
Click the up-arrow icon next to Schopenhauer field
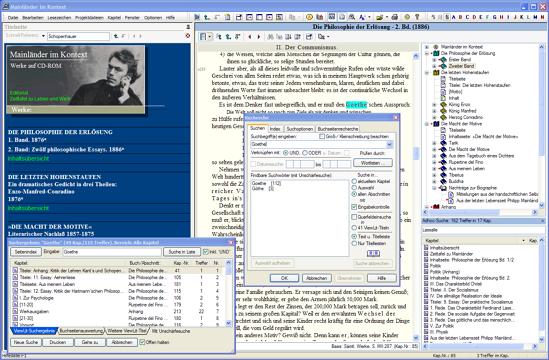click(x=116, y=36)
